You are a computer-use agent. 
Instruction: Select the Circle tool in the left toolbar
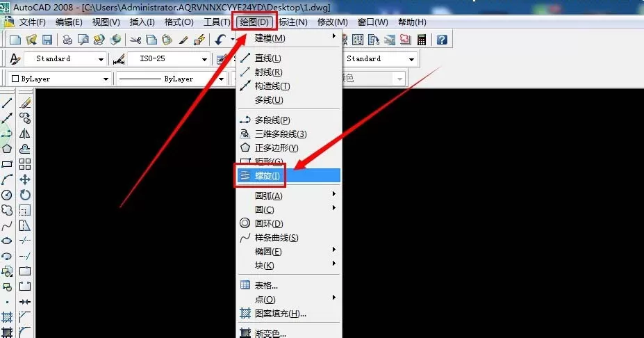(x=7, y=195)
